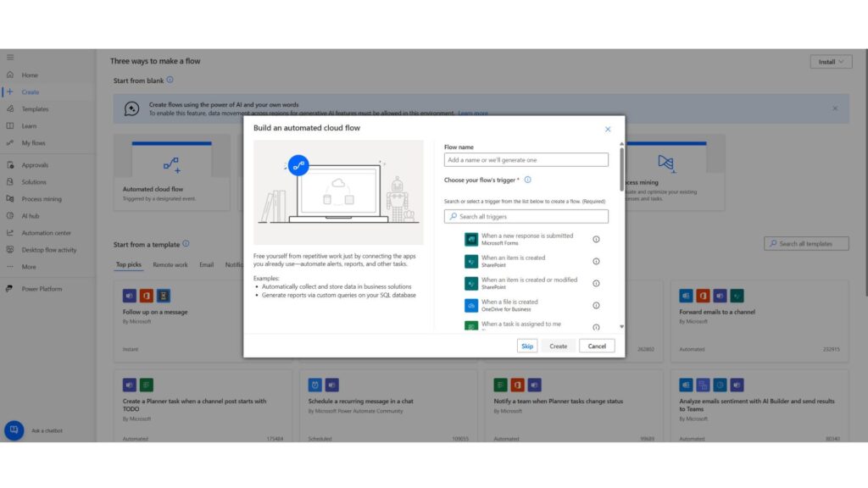868x488 pixels.
Task: Click the Process mining sidebar icon
Action: pyautogui.click(x=10, y=198)
